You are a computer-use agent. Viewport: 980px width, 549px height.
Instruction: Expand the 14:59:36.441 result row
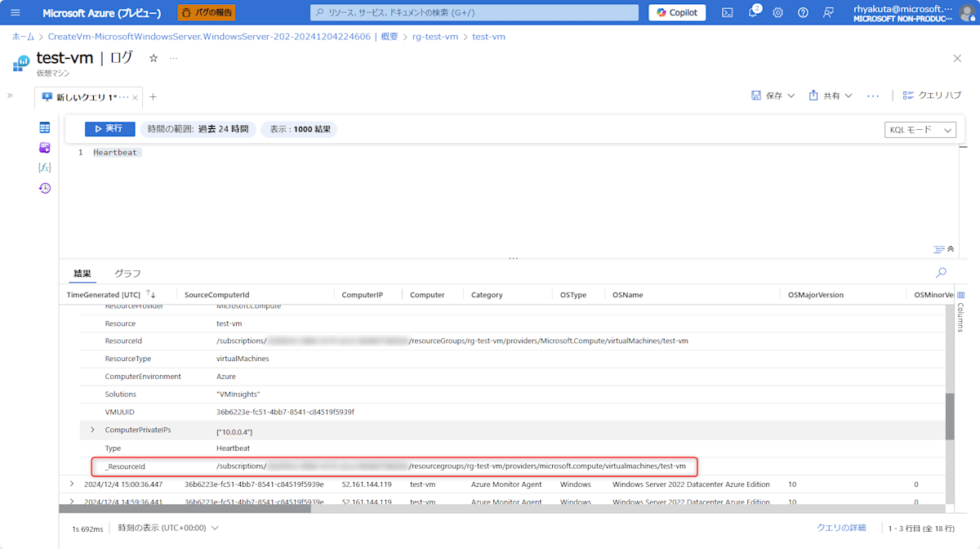(72, 502)
